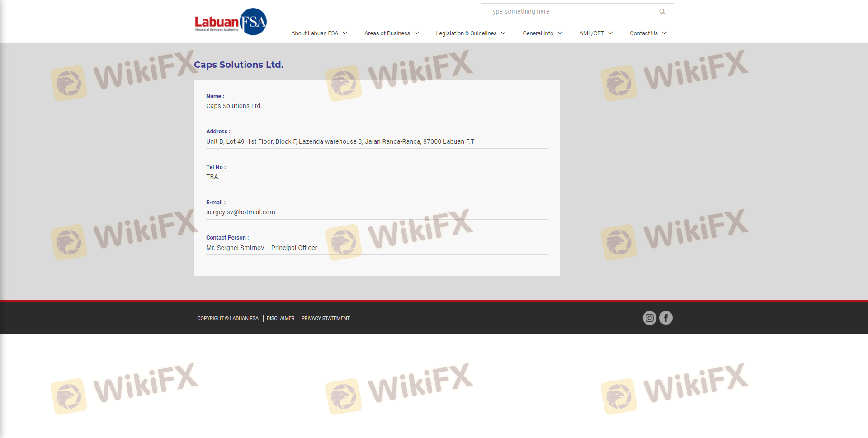The width and height of the screenshot is (868, 438).
Task: Click the chevron next to General Info
Action: click(560, 33)
